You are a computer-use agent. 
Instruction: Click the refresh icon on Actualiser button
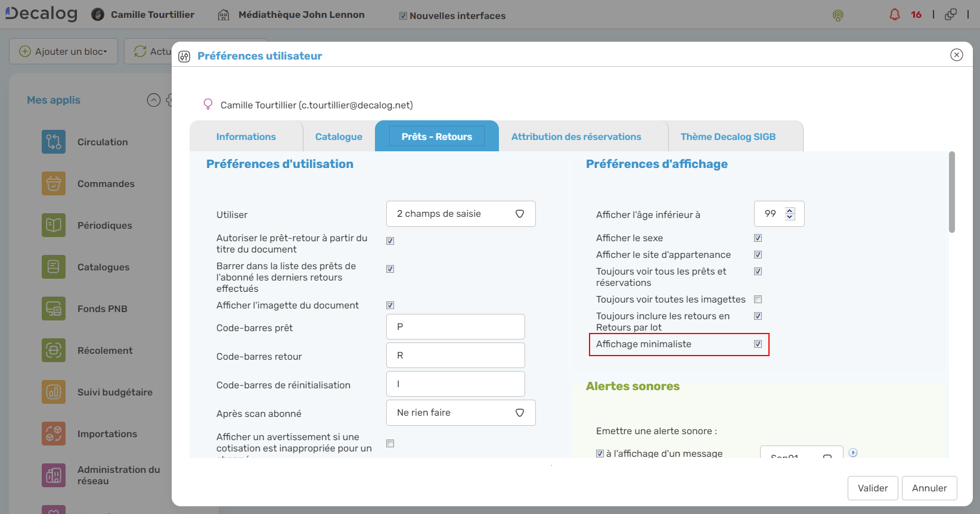pyautogui.click(x=140, y=51)
